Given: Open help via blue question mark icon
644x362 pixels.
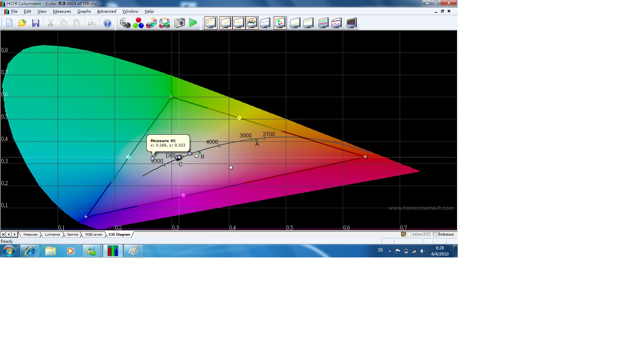Looking at the screenshot, I should point(107,23).
